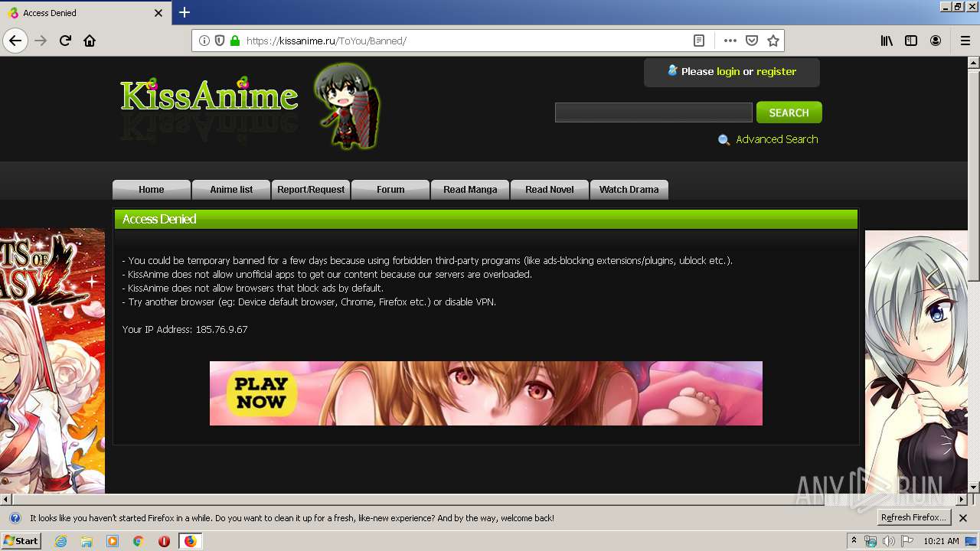Go back to the previous page
This screenshot has height=551, width=980.
pos(15,41)
